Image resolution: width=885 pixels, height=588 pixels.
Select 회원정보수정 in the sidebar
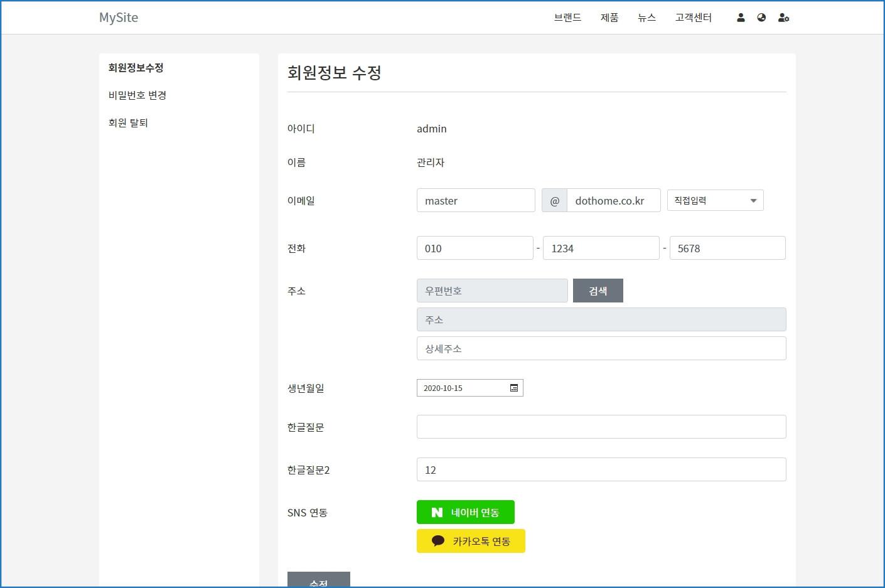tap(136, 68)
